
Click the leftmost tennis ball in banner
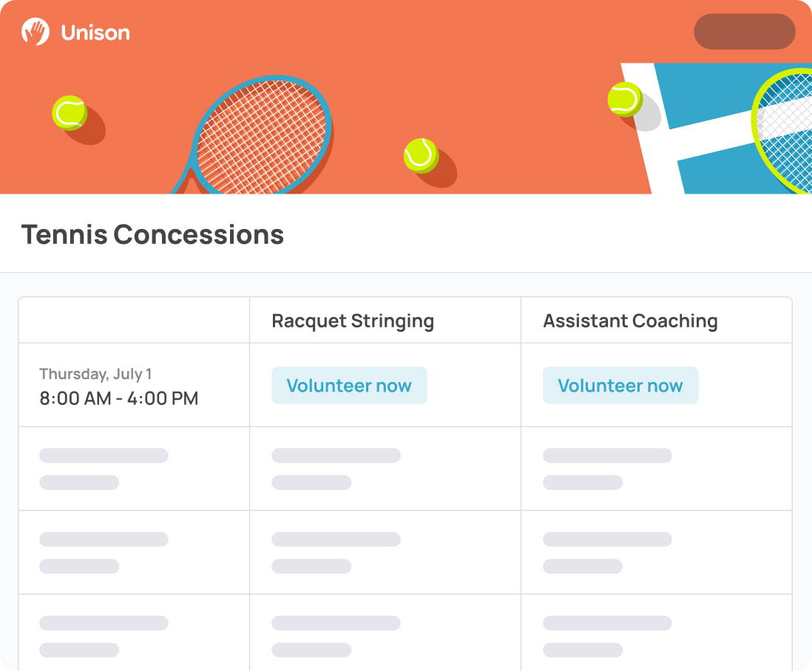tap(70, 113)
